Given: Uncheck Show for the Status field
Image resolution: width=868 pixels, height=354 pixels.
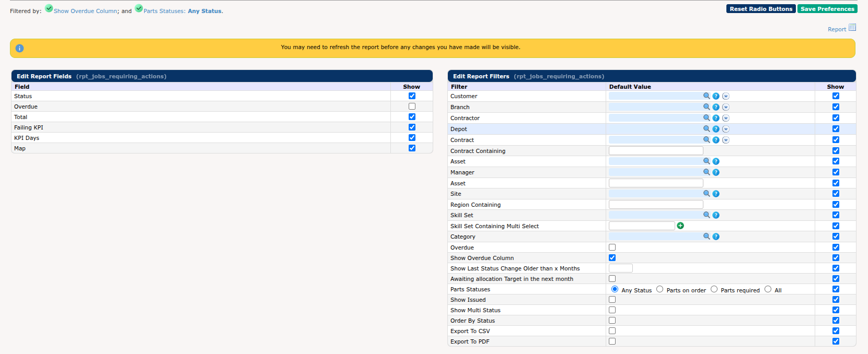Looking at the screenshot, I should click(412, 96).
